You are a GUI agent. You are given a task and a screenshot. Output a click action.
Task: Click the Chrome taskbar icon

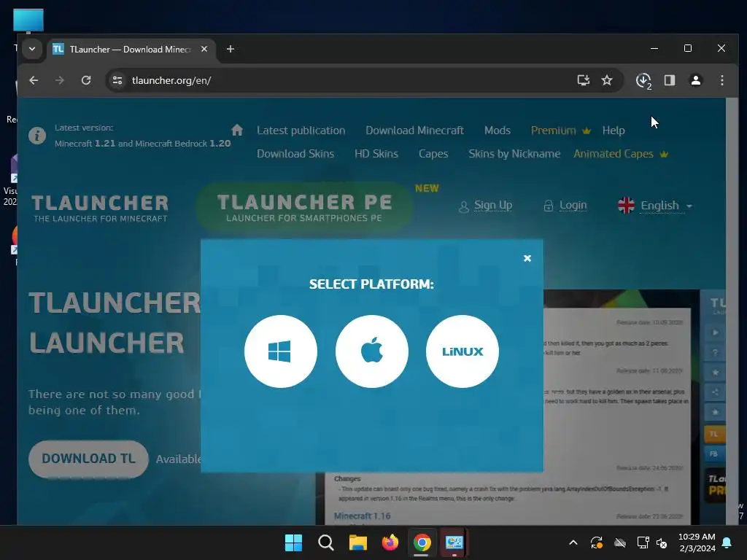tap(422, 542)
